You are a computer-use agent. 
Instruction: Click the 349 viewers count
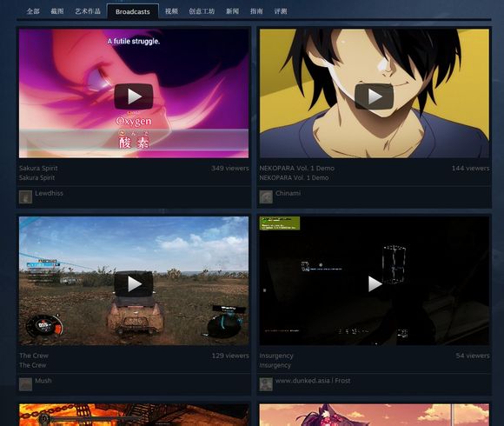click(230, 168)
